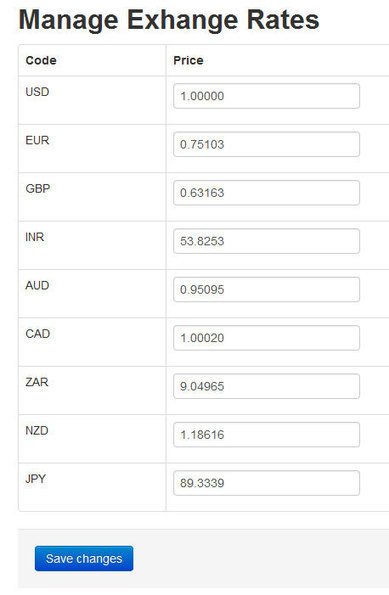Screen dimensions: 389x595
Task: Click the INR price field showing 53.8253
Action: (266, 241)
